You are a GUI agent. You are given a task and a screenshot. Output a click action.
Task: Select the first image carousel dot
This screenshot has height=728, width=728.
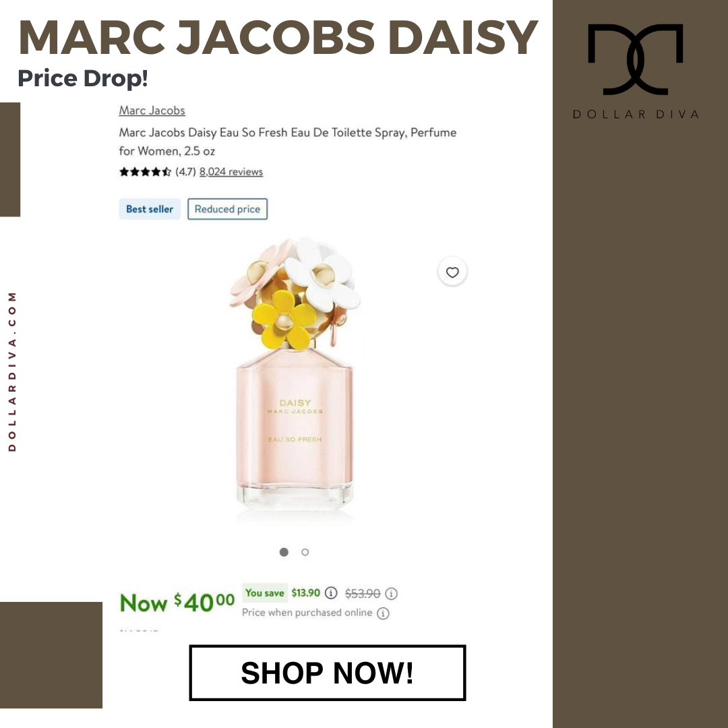tap(284, 552)
